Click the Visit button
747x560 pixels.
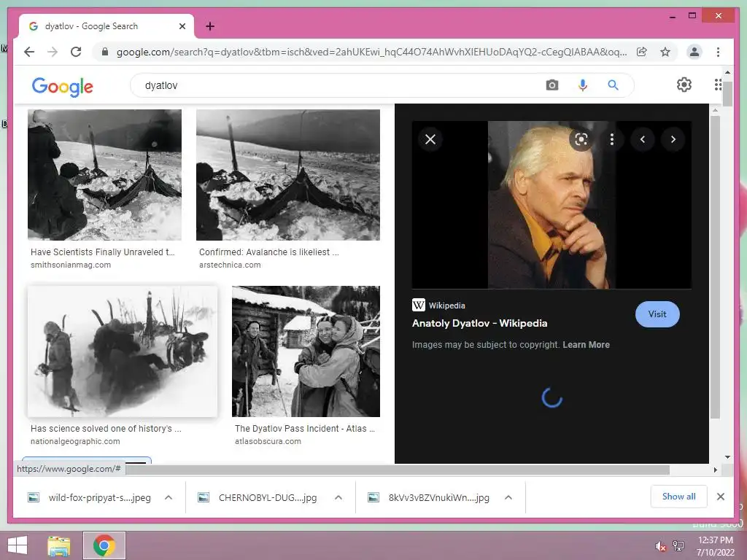tap(657, 314)
